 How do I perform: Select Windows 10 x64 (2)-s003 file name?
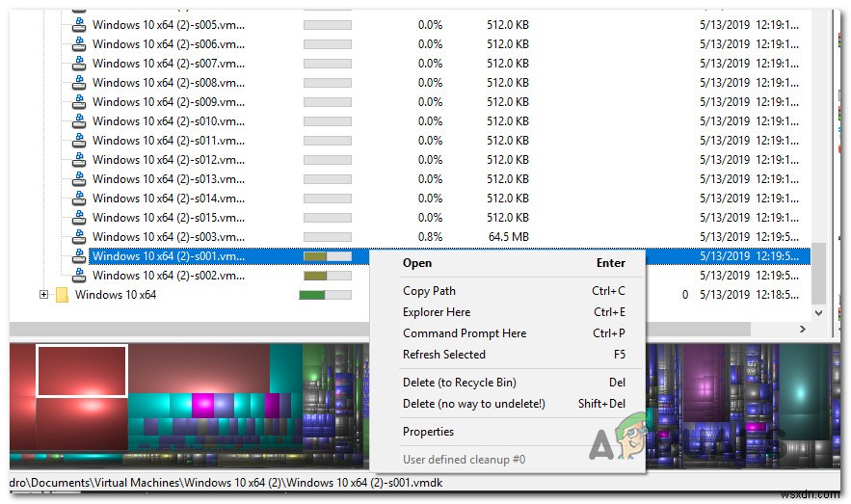169,236
